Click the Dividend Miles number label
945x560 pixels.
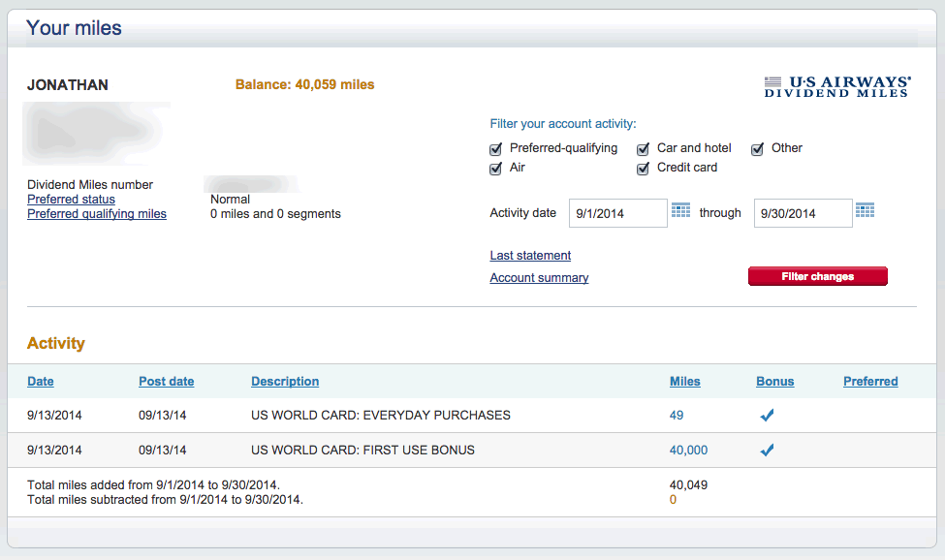click(90, 185)
